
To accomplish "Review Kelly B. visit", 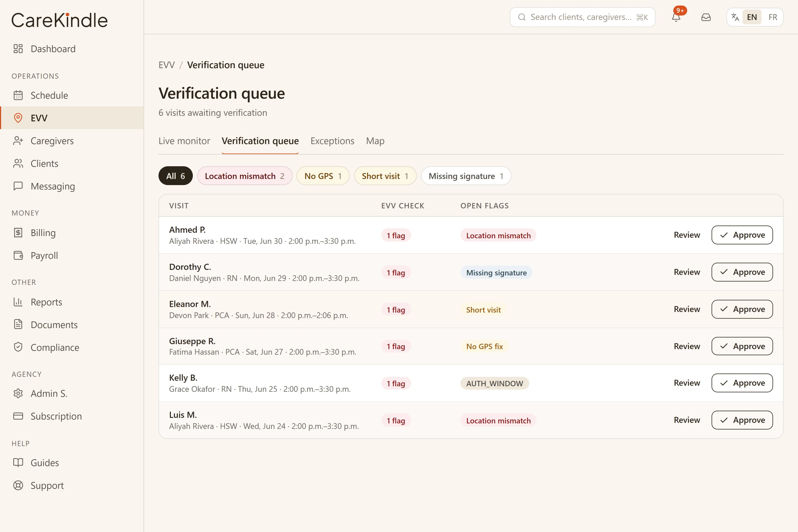I will point(687,383).
